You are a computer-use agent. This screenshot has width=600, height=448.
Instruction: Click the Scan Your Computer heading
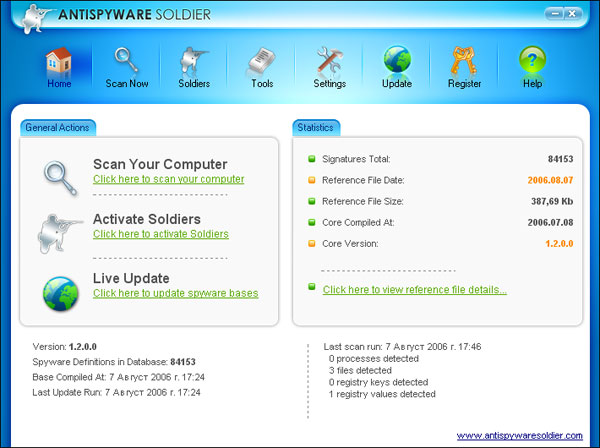pos(160,164)
